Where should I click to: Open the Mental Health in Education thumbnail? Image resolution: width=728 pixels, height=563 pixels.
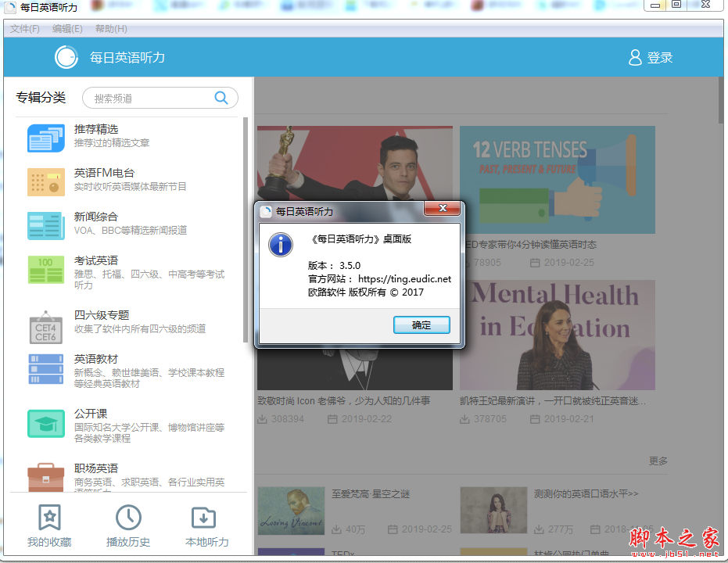point(557,335)
